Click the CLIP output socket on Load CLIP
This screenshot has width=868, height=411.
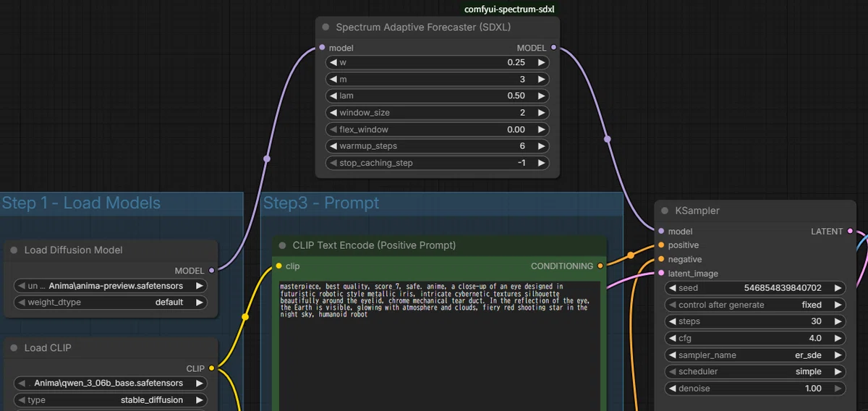[211, 368]
